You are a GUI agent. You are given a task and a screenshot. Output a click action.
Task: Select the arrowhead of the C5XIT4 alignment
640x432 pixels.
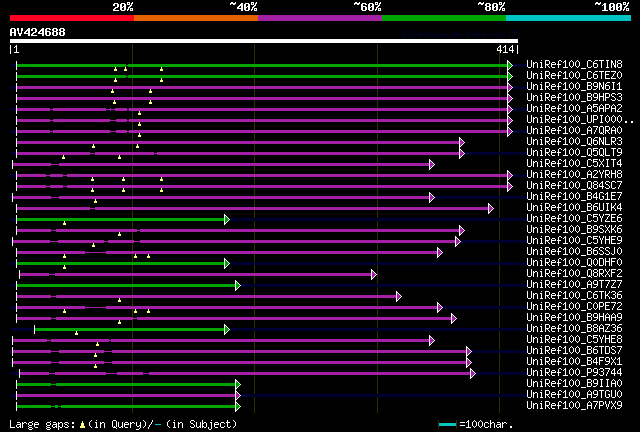432,165
